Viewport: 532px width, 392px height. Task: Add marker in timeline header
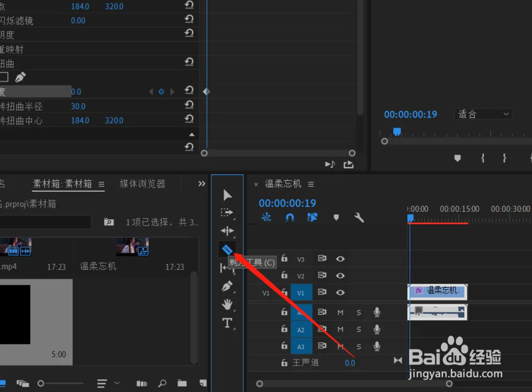point(336,217)
